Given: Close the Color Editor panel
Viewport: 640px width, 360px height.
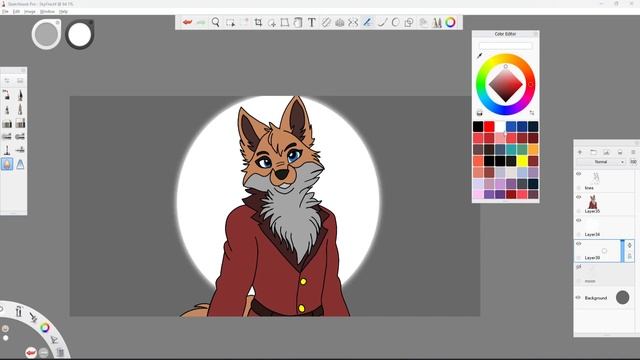Looking at the screenshot, I should pos(536,34).
